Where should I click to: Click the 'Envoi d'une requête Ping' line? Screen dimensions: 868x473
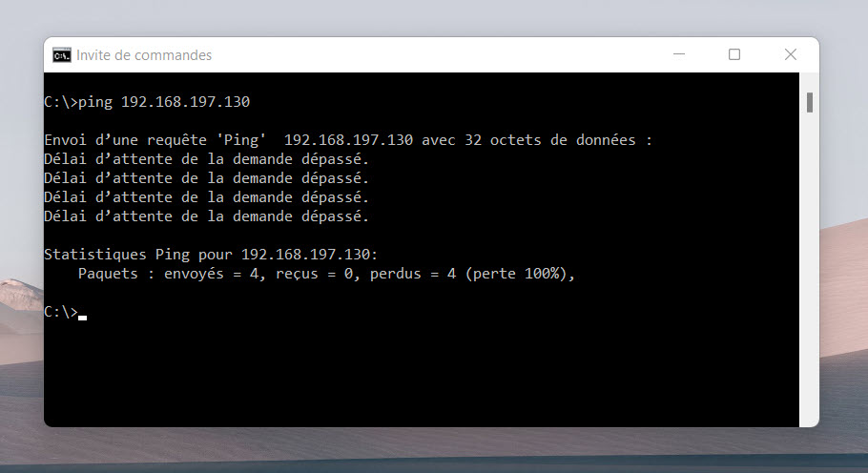tap(348, 140)
